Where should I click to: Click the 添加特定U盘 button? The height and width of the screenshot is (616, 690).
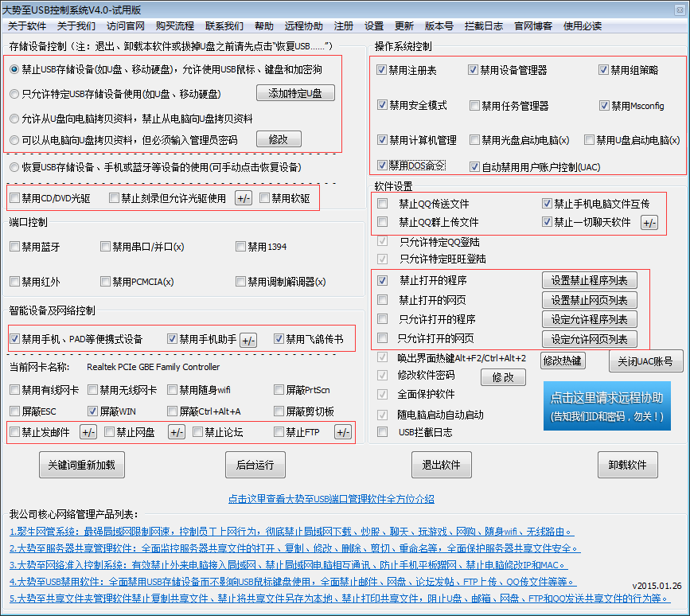point(295,93)
